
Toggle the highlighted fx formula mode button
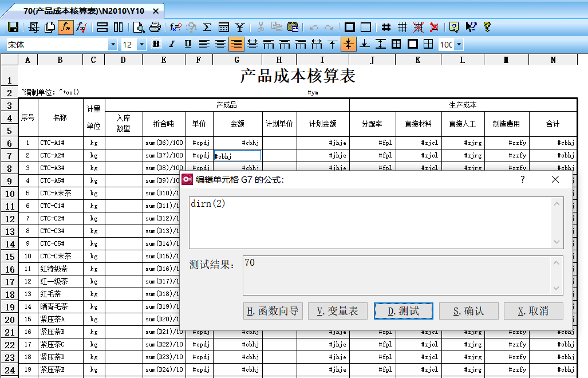click(x=65, y=27)
